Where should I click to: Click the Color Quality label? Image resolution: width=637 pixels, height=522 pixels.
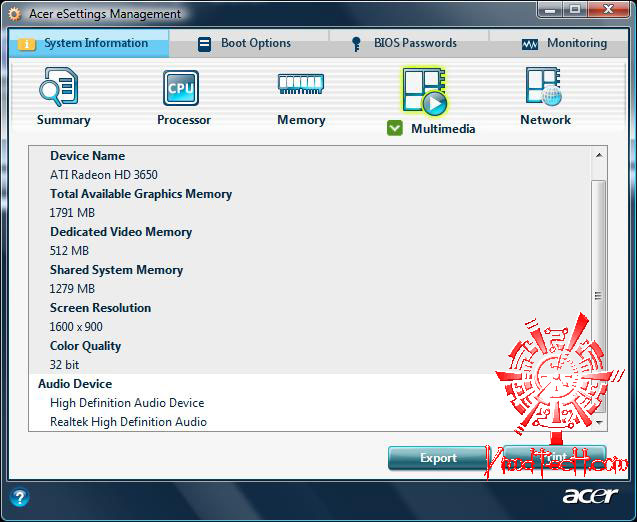(85, 346)
